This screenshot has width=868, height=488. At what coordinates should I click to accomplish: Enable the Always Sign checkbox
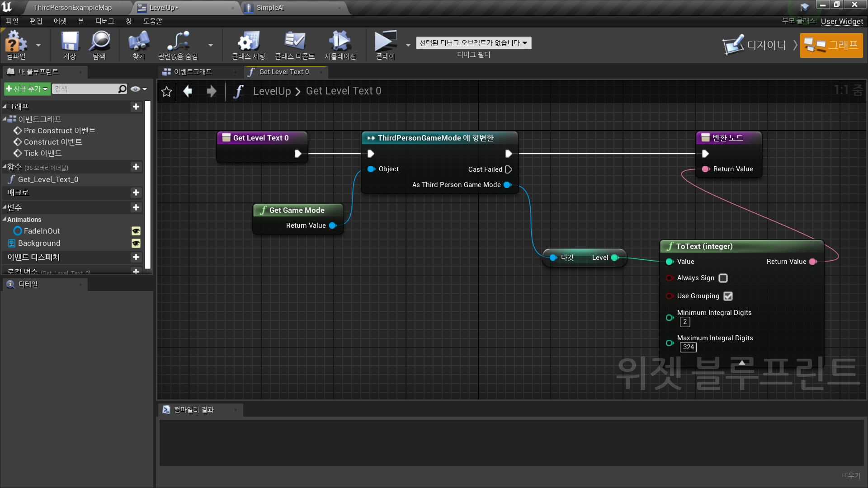tap(723, 278)
